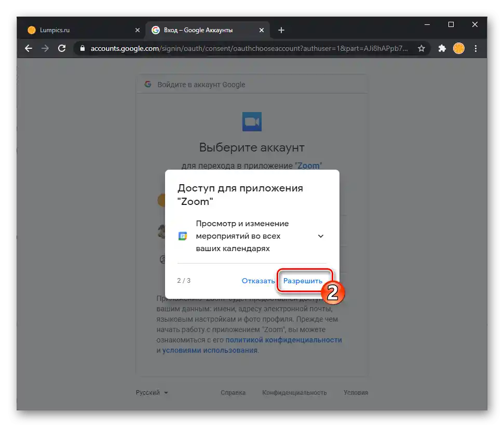
Task: Open Chrome three-dot menu
Action: click(476, 49)
